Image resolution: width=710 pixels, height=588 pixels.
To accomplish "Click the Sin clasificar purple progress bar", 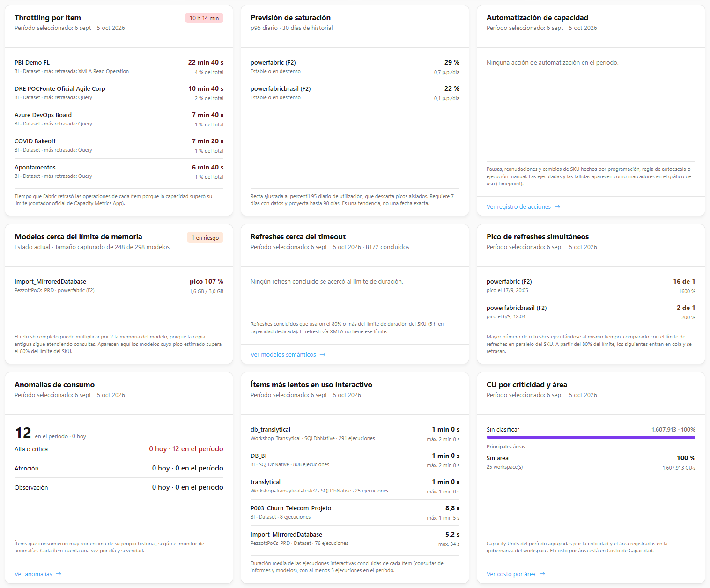I will click(x=591, y=437).
